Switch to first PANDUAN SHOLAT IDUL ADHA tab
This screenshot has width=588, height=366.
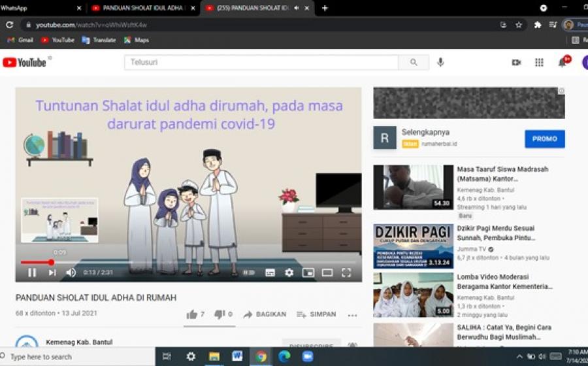(144, 8)
